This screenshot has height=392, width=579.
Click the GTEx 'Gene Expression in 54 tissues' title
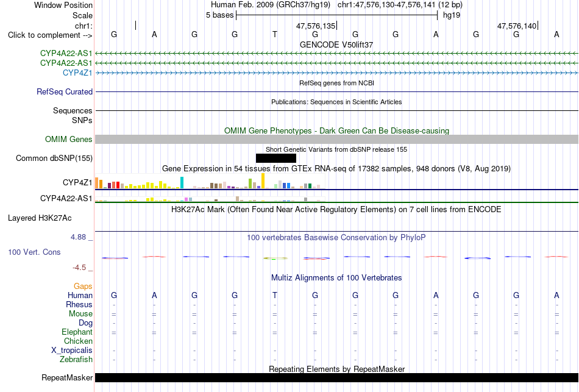(x=336, y=168)
